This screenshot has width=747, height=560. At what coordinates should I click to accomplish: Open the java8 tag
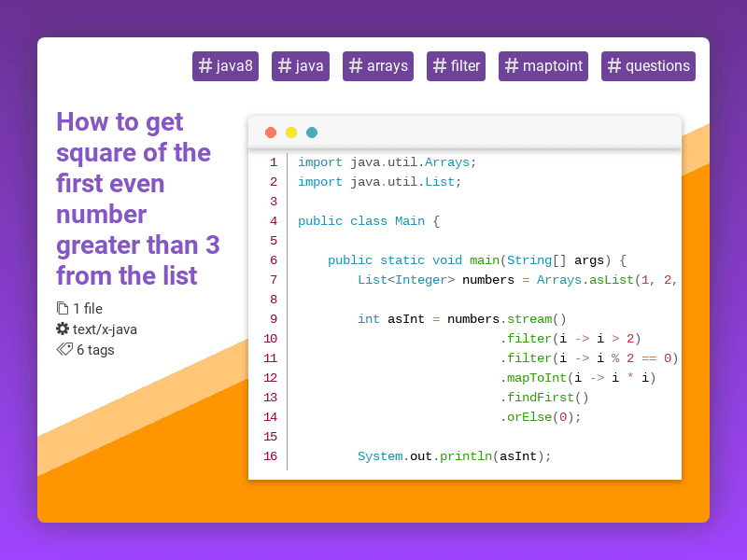coord(225,66)
